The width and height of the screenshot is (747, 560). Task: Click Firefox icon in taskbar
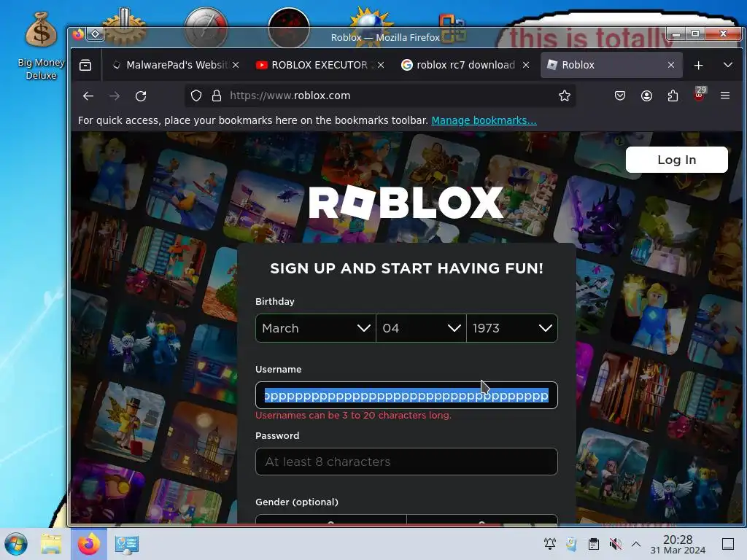(89, 544)
